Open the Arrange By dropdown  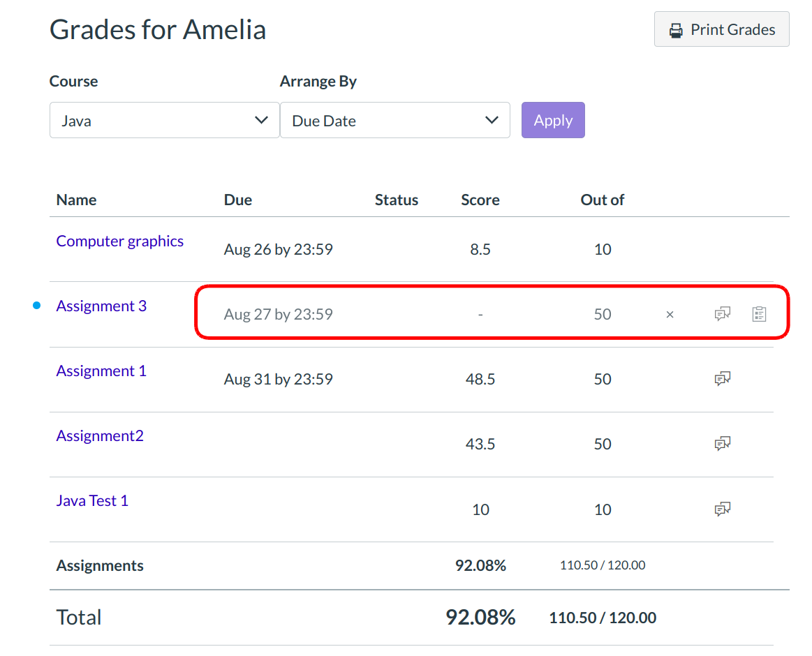pyautogui.click(x=394, y=121)
